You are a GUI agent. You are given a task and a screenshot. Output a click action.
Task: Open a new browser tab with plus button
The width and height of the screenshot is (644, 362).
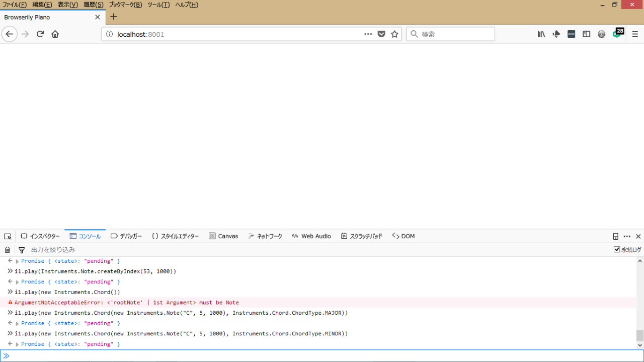coord(114,17)
